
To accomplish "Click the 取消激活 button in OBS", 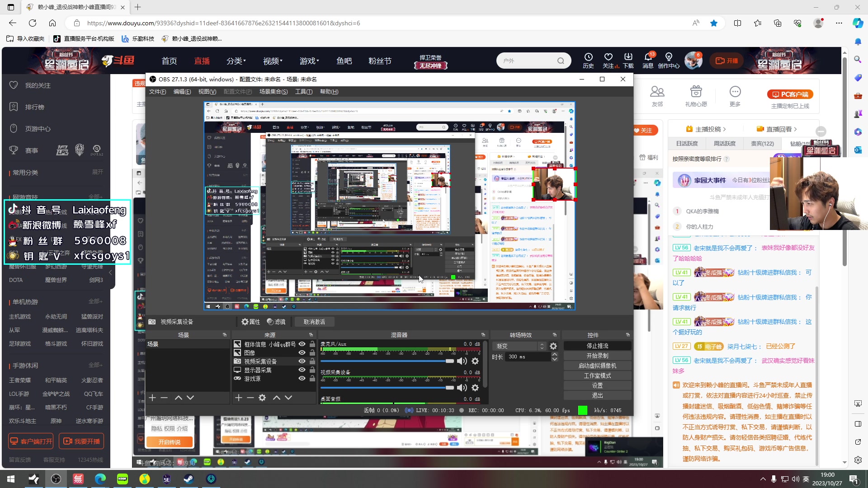I will pos(314,322).
